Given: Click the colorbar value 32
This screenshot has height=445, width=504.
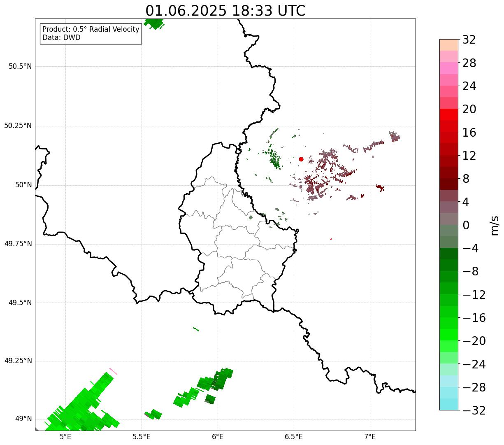Looking at the screenshot, I should [469, 40].
